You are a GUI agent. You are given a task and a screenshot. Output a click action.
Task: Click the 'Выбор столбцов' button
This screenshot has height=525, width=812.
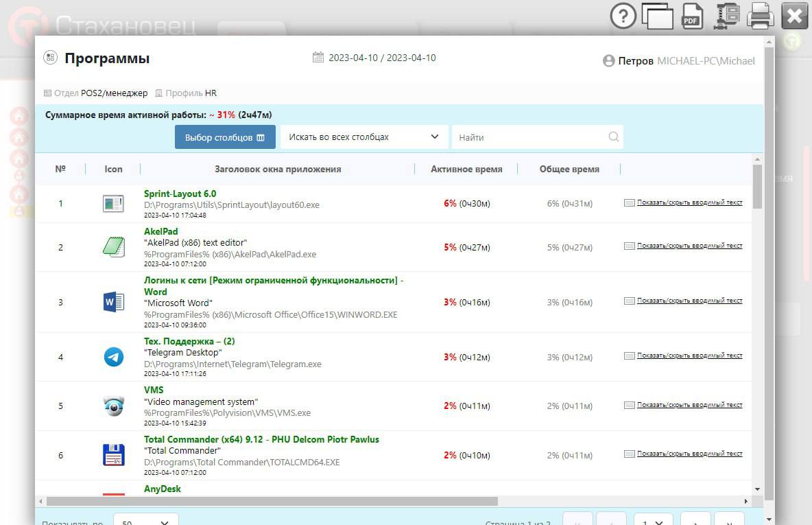(225, 137)
